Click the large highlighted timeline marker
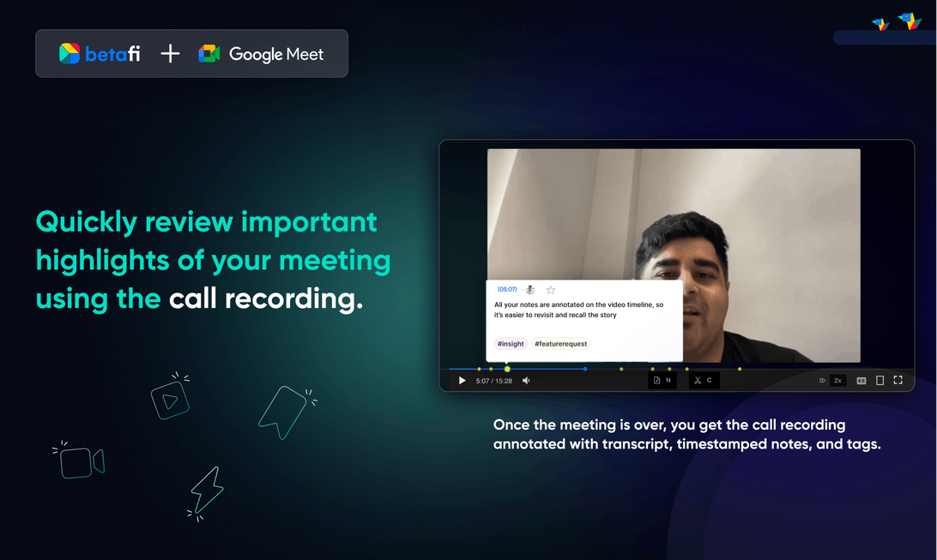The height and width of the screenshot is (560, 937). click(x=507, y=369)
